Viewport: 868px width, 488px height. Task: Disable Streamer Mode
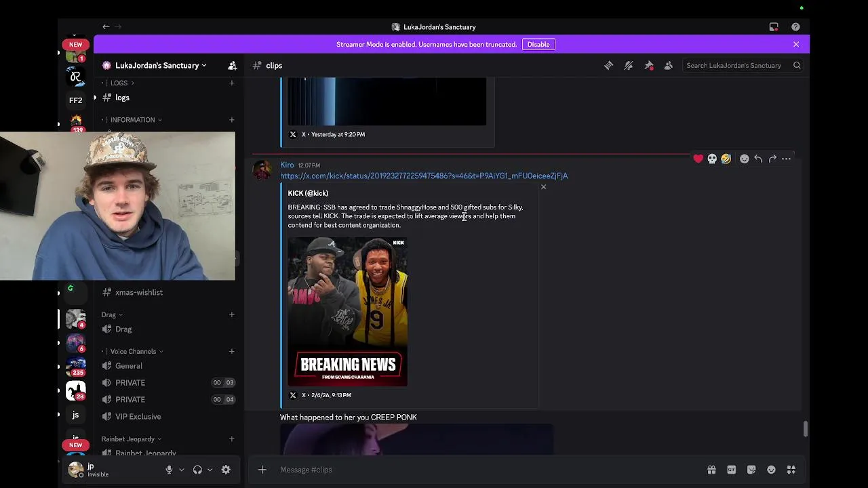click(x=538, y=44)
